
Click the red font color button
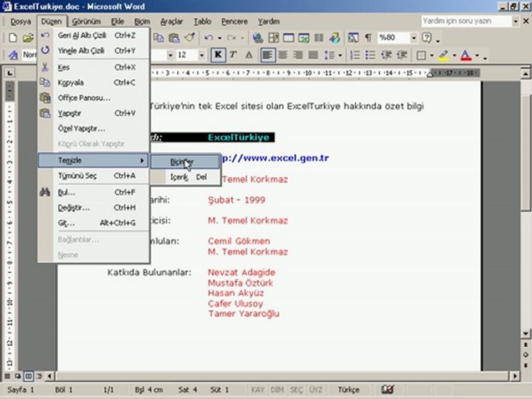click(466, 55)
